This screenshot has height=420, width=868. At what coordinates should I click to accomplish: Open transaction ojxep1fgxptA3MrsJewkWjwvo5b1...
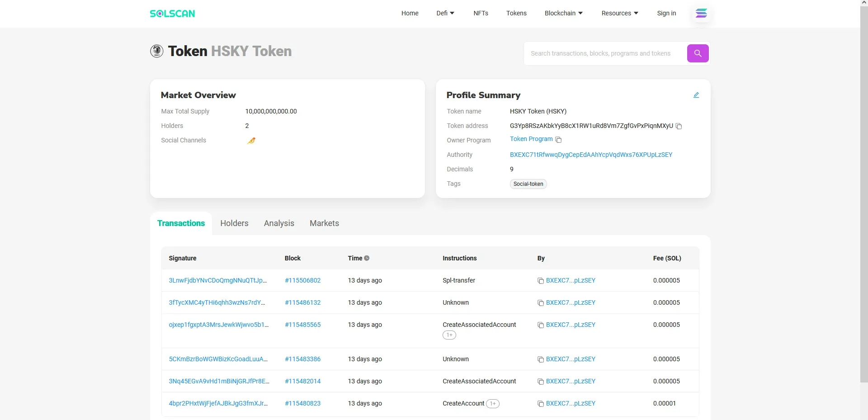[218, 325]
